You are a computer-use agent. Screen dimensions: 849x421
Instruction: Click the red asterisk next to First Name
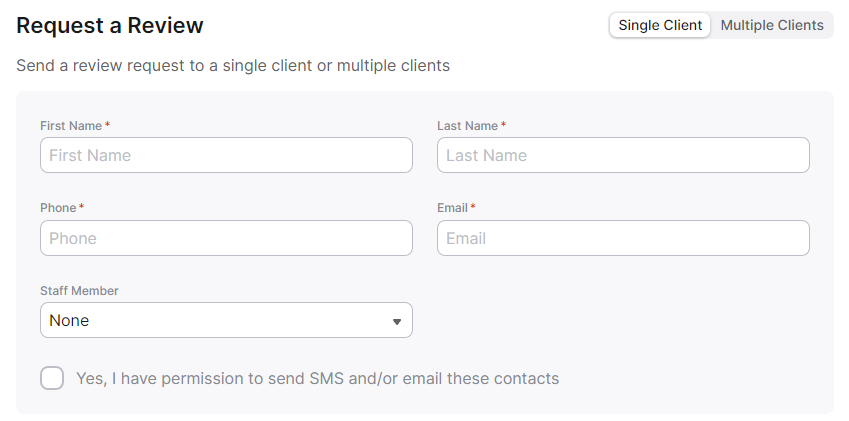107,125
